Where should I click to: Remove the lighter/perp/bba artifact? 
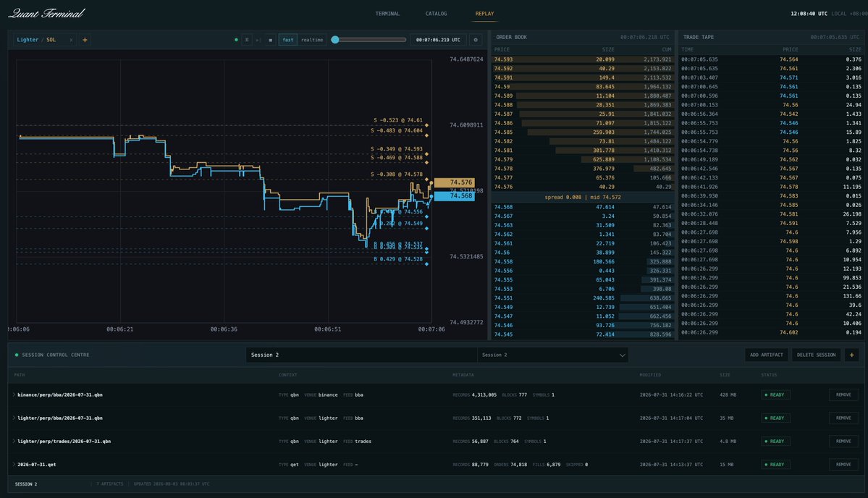[x=843, y=418]
